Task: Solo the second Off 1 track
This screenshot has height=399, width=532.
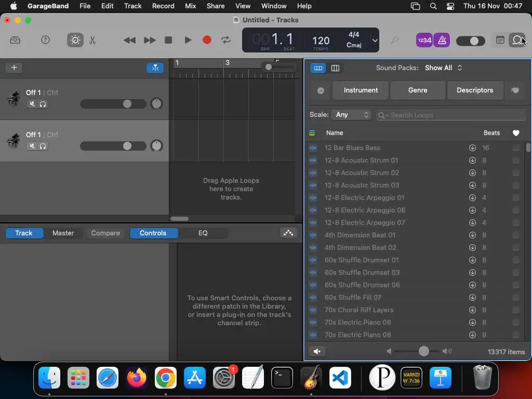Action: pyautogui.click(x=43, y=146)
